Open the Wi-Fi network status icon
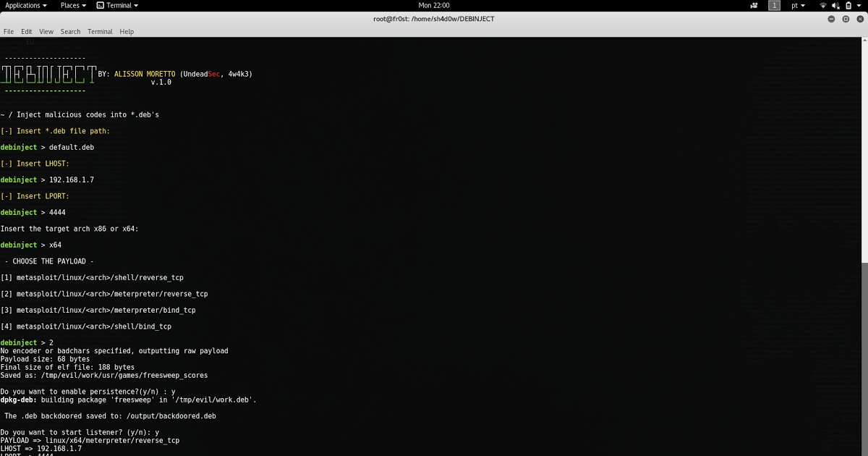 [823, 5]
